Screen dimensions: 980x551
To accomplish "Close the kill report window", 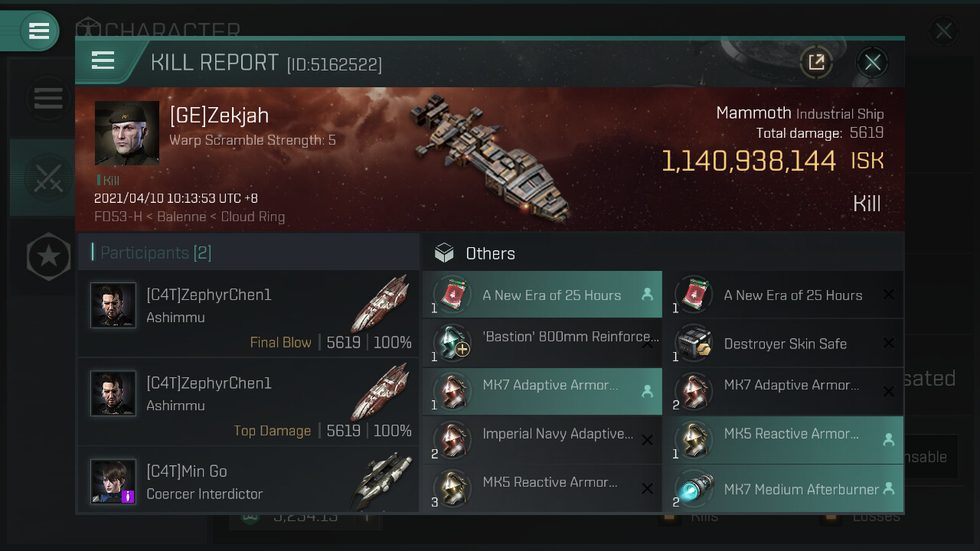I will (872, 62).
